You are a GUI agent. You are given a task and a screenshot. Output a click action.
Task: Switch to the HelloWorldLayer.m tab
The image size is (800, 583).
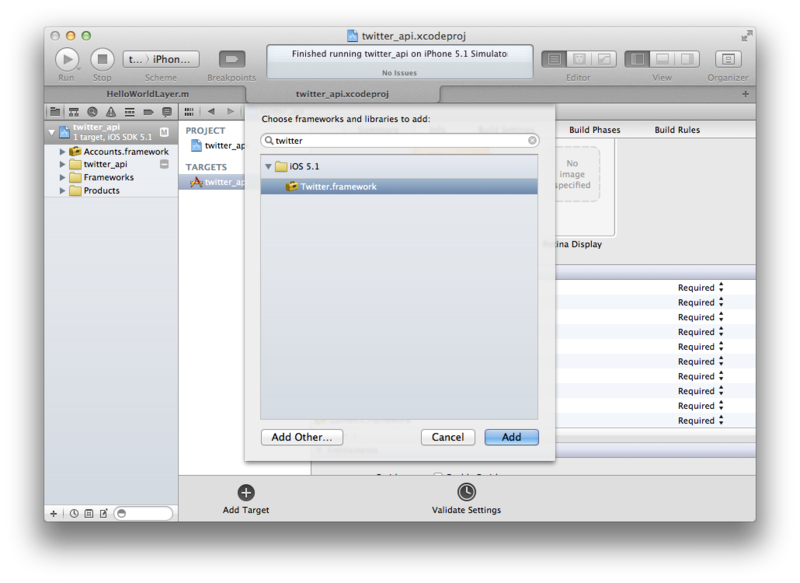(147, 94)
